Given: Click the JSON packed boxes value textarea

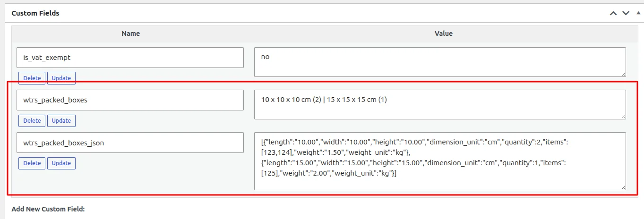Looking at the screenshot, I should pos(440,161).
